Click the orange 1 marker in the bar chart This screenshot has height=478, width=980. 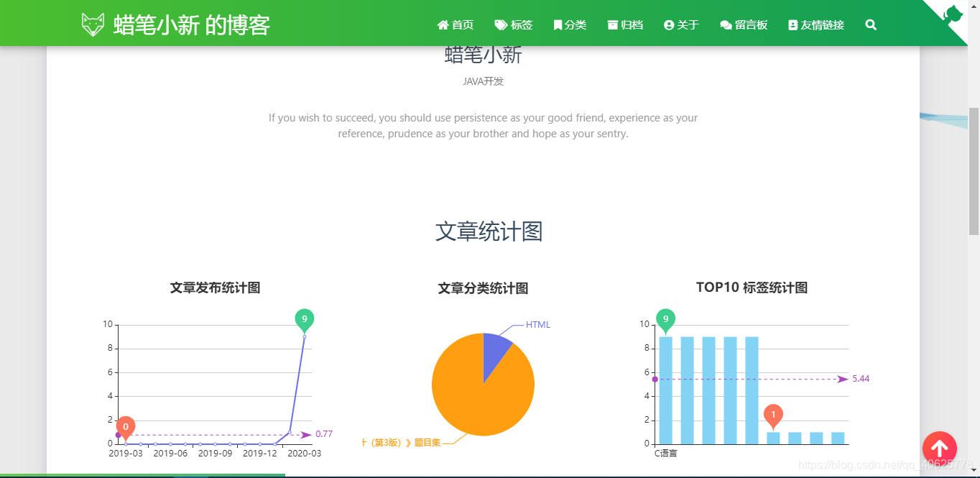coord(772,415)
